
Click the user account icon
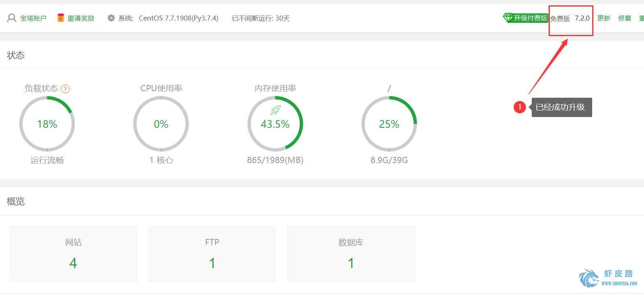point(12,18)
